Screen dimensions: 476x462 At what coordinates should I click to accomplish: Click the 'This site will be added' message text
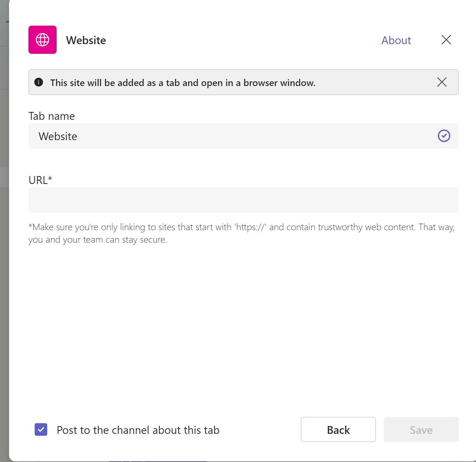[x=183, y=83]
